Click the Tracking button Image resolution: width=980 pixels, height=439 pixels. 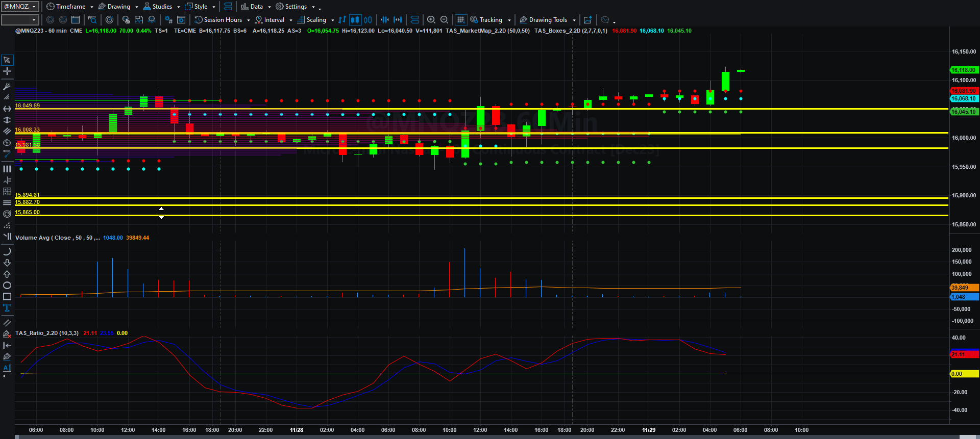[x=491, y=20]
